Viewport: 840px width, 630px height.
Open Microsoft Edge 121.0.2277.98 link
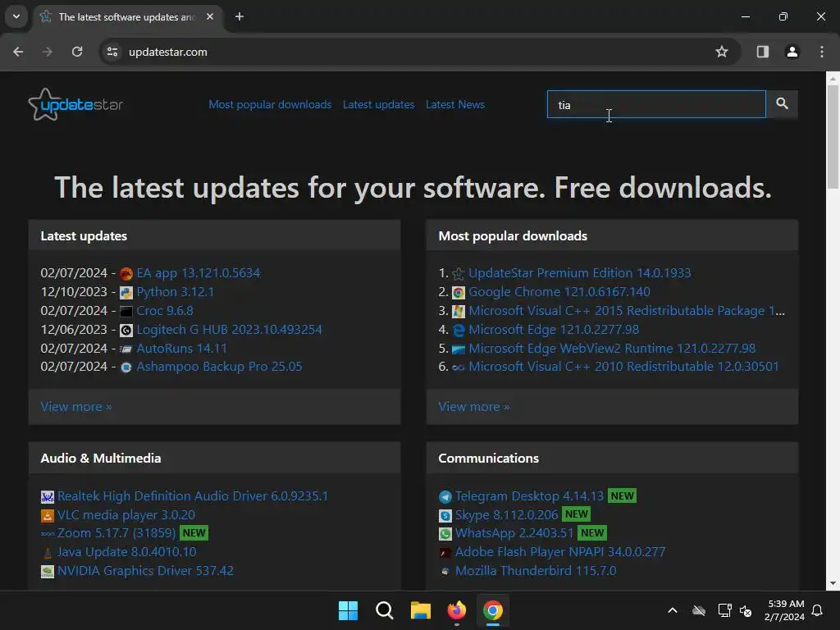click(x=554, y=329)
